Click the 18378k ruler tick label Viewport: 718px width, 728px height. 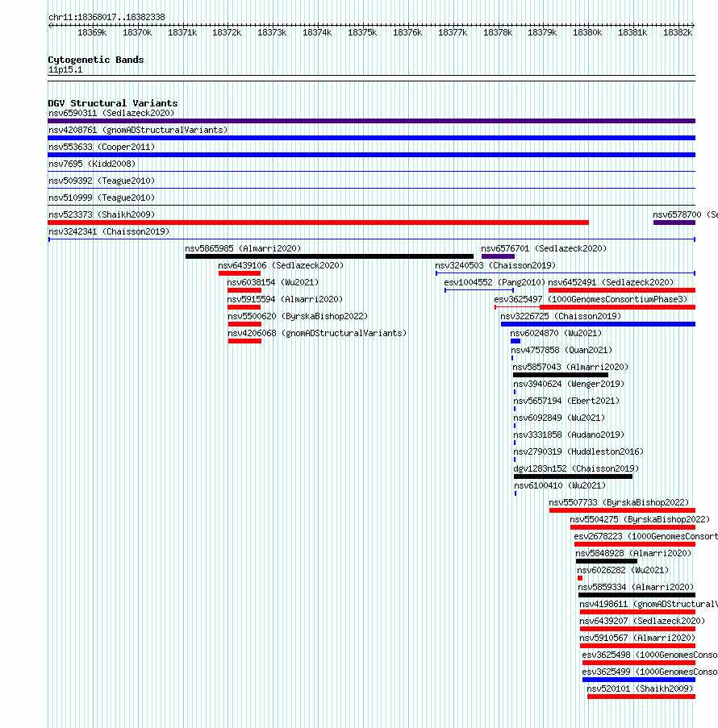498,32
